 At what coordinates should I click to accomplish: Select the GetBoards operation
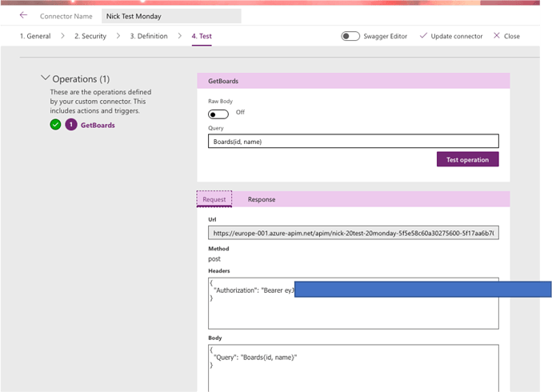point(98,126)
